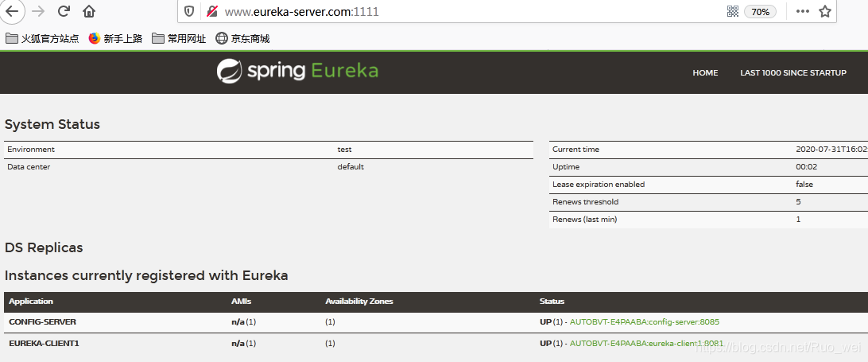Click the DS Replicas heading

(x=44, y=247)
